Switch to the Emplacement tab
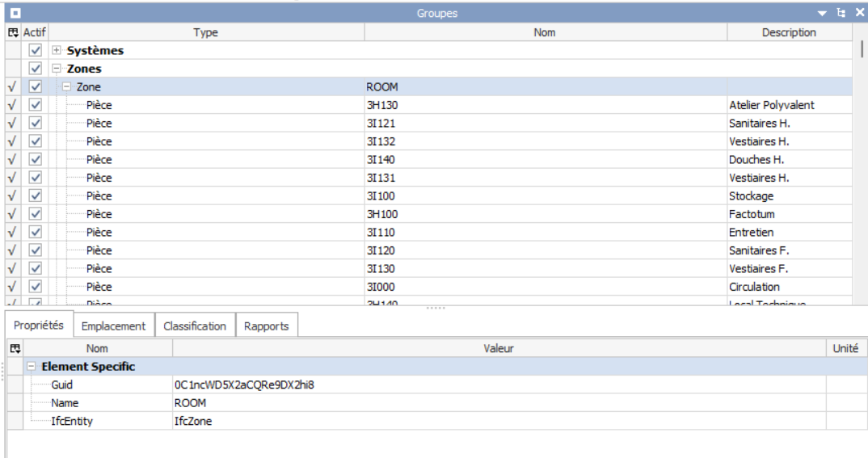 pos(113,326)
